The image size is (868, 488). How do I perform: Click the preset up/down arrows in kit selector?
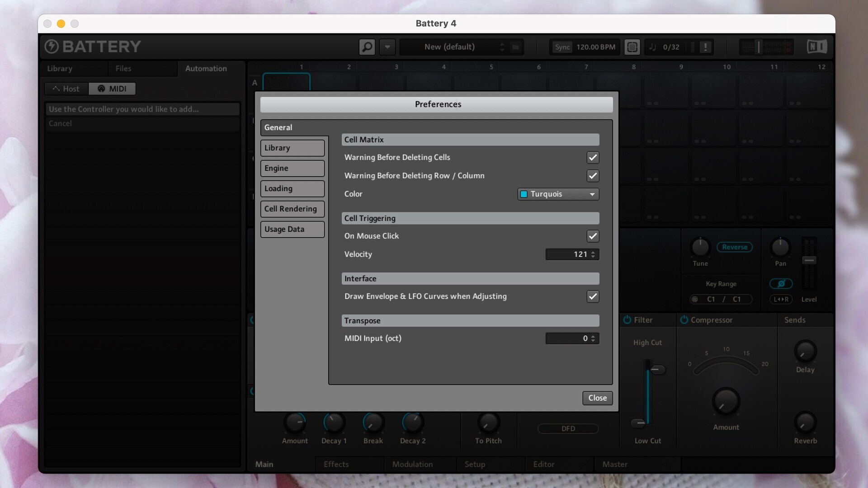click(x=502, y=47)
